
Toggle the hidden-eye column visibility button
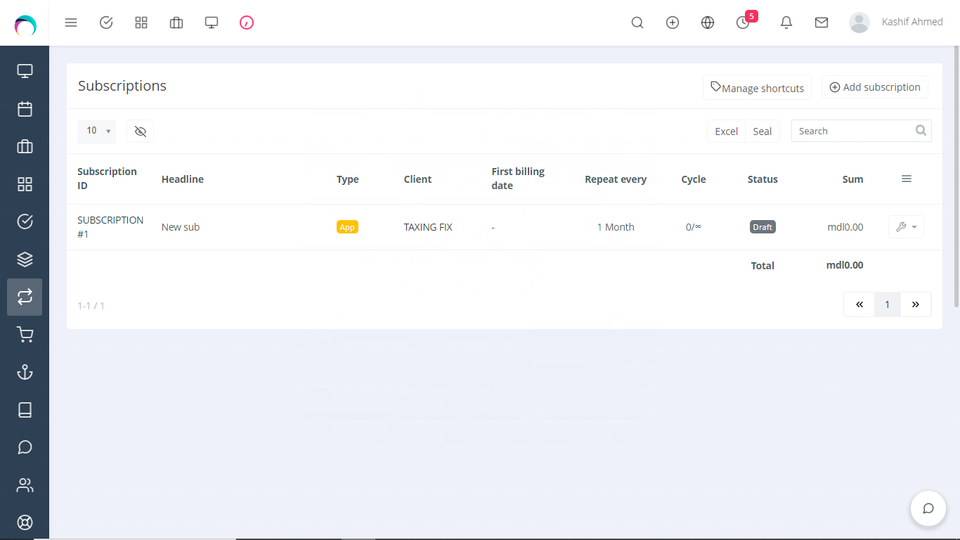[x=140, y=131]
